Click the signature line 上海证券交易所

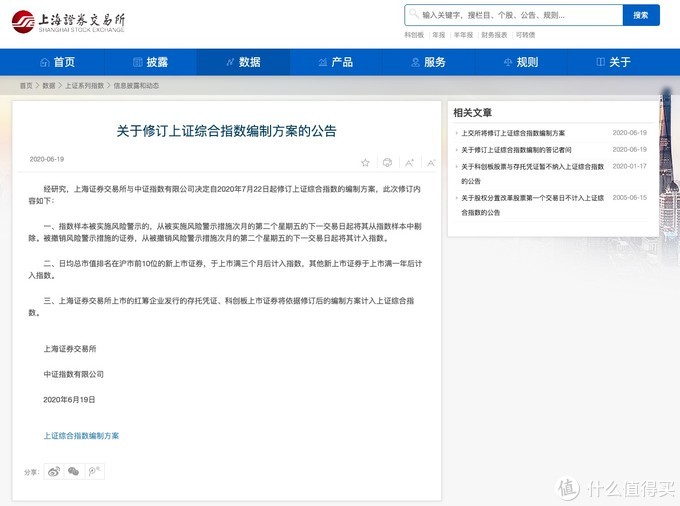coord(70,349)
